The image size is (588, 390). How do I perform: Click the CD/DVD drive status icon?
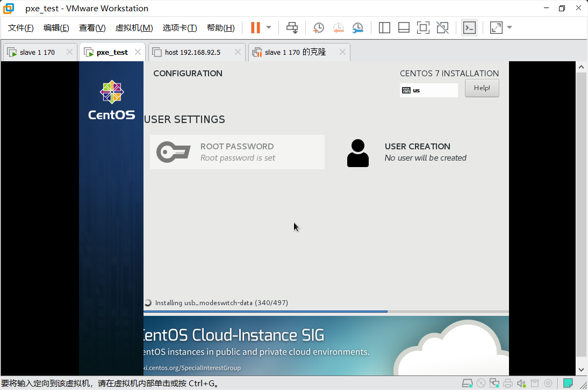[481, 383]
